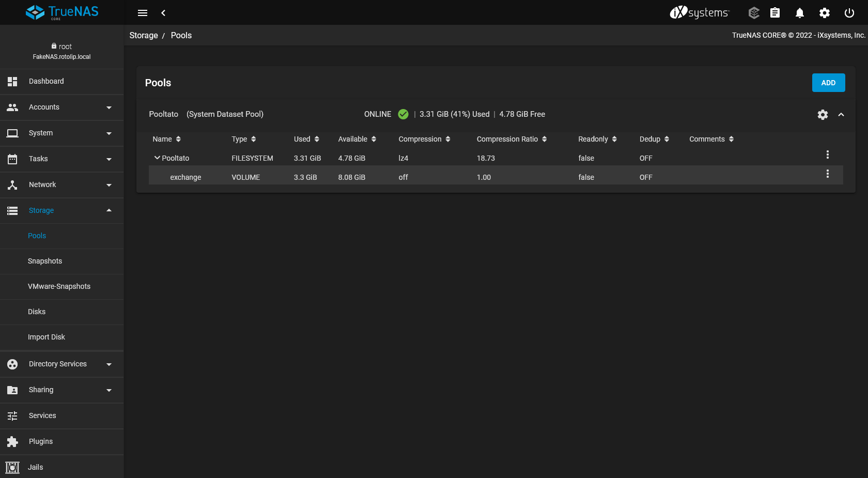Collapse the Pooltato pool panel
The height and width of the screenshot is (478, 868).
coord(841,115)
